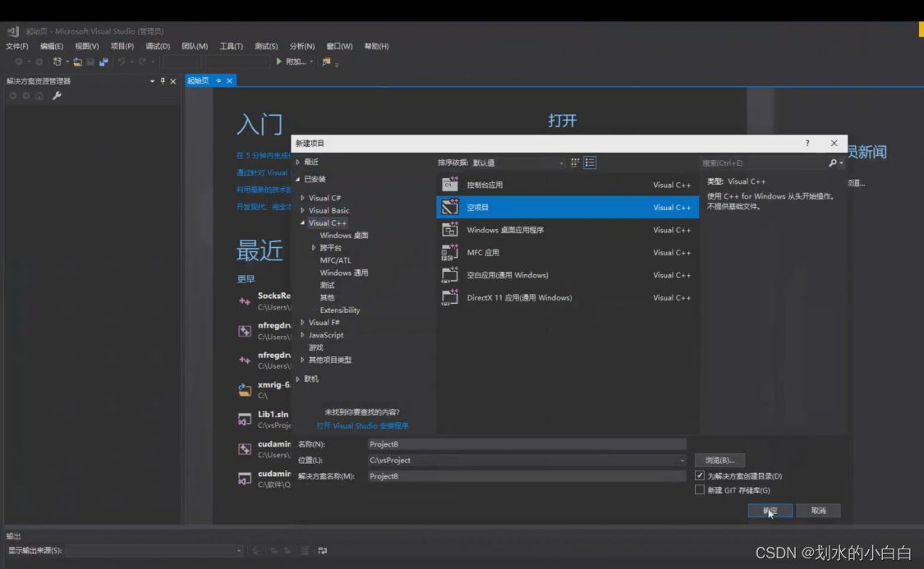The width and height of the screenshot is (924, 569).
Task: Click the 搜索(Ctrl+E) search field
Action: [764, 163]
